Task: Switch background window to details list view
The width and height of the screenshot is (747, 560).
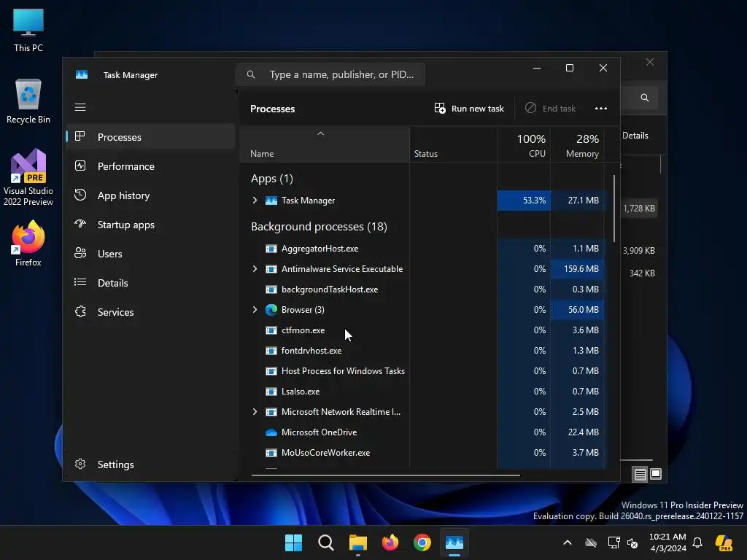Action: 640,474
